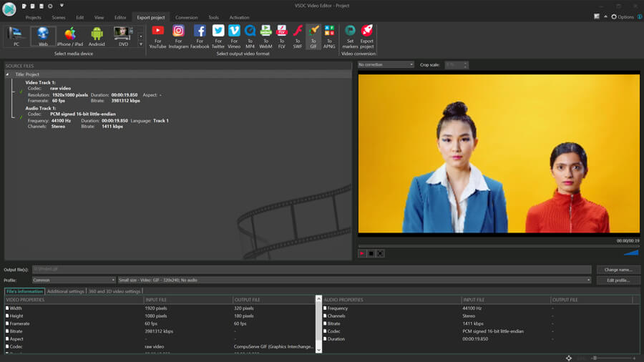644x362 pixels.
Task: Adjust the Crop scale stepper arrows
Action: pos(465,65)
